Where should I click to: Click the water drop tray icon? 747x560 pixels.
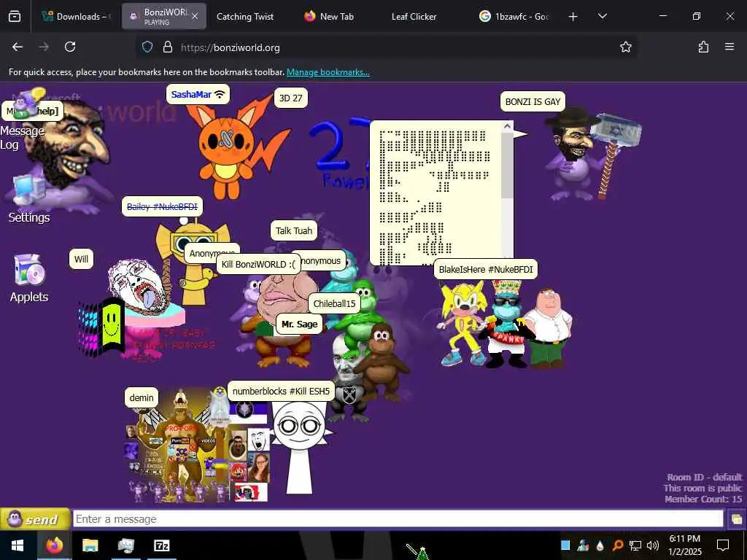coord(600,545)
